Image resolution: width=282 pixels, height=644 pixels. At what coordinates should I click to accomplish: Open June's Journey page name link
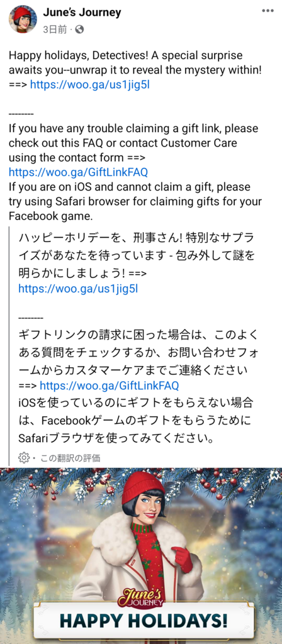[x=82, y=13]
